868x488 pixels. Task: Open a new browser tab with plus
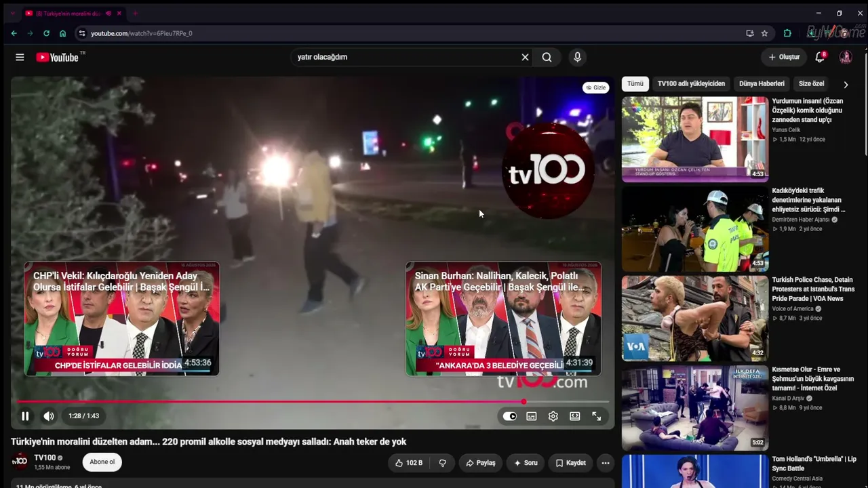coord(135,14)
